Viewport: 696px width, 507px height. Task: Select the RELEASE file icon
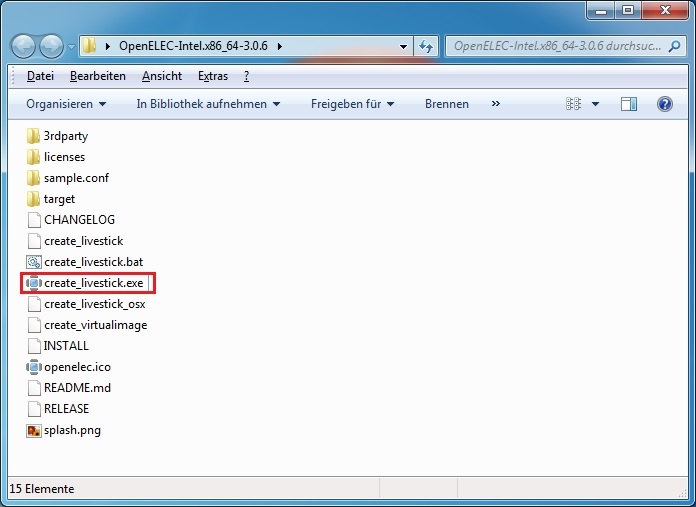click(x=34, y=409)
